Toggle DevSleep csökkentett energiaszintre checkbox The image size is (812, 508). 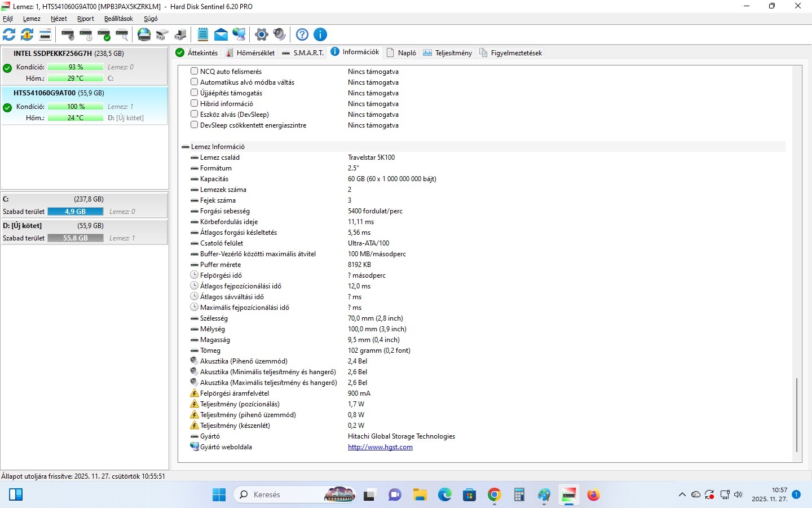(194, 125)
